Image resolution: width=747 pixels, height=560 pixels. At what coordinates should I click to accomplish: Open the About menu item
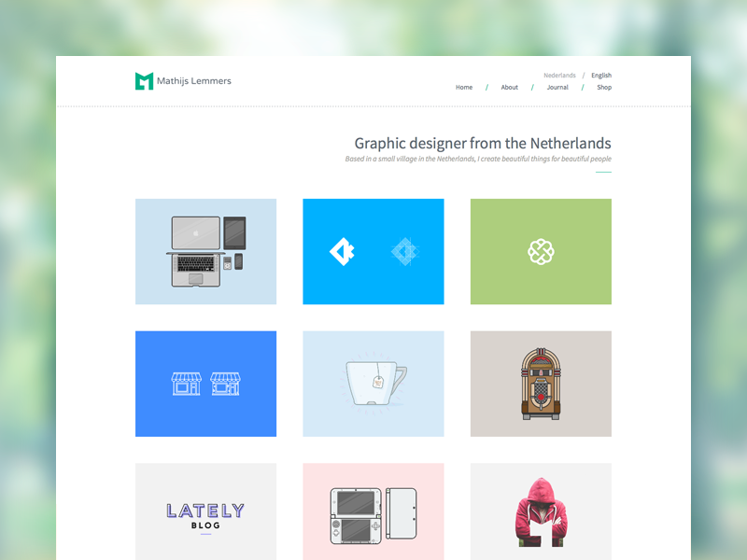(509, 87)
